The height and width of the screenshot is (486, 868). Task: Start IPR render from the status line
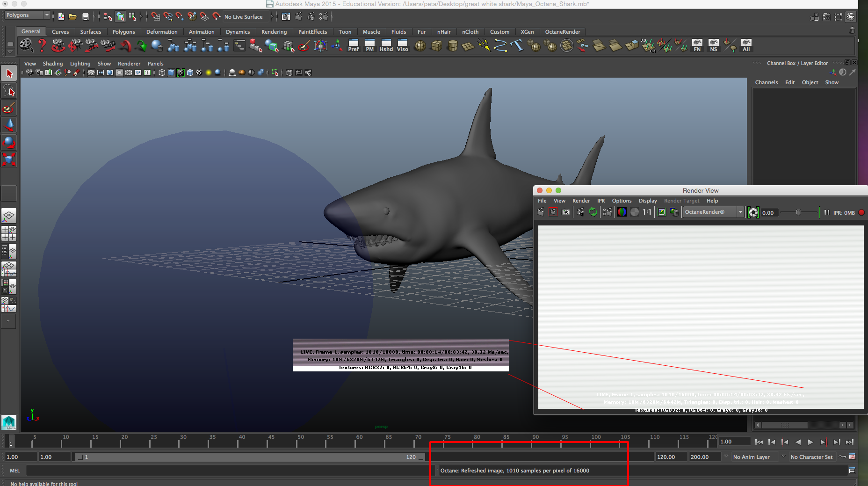(311, 17)
